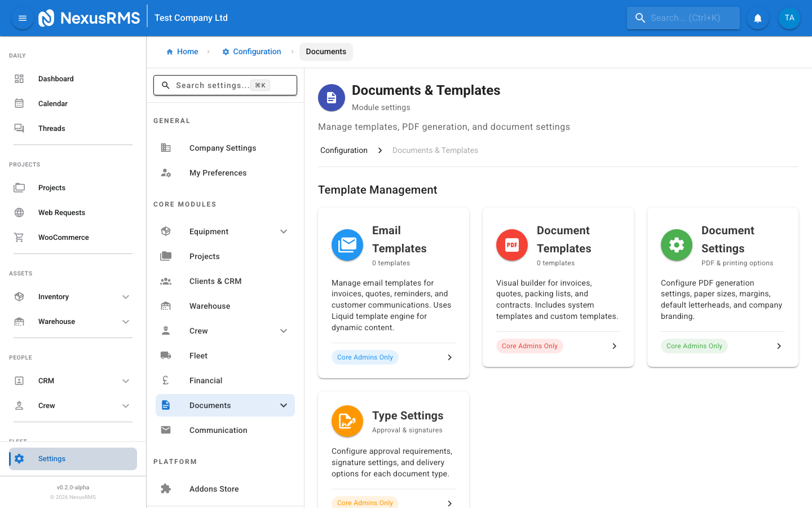
Task: Click the red PDF Document Templates icon
Action: coord(511,245)
